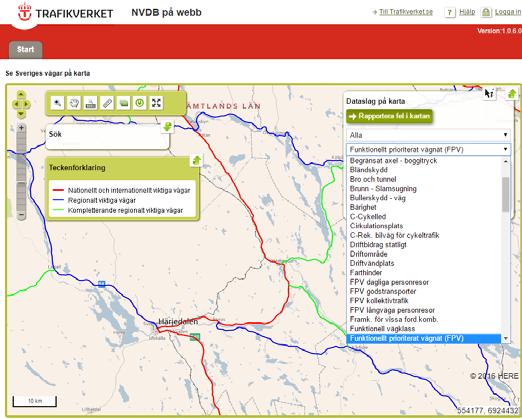Activate the hand pan tool
Viewport: 522px width, 419px height.
pos(74,103)
